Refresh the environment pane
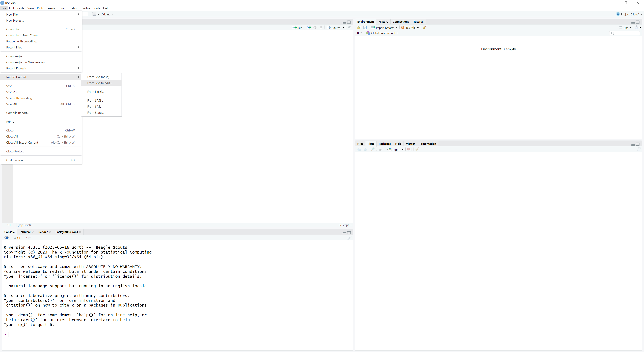Image resolution: width=644 pixels, height=352 pixels. tap(636, 28)
